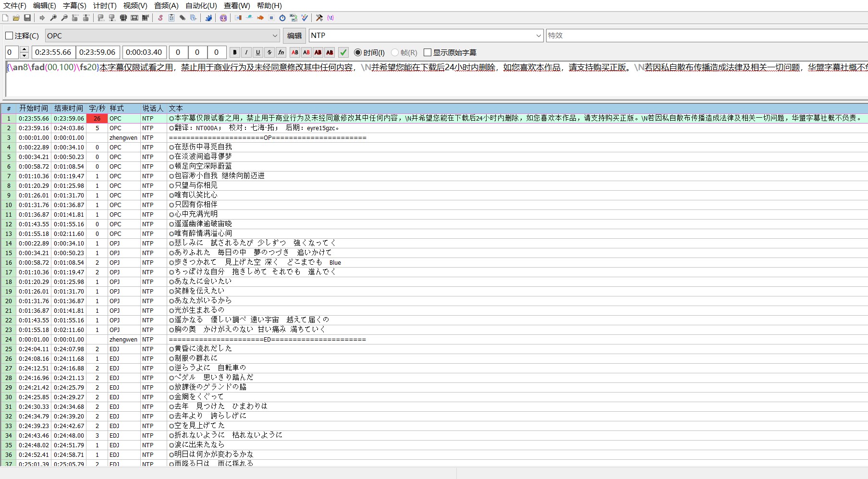Viewport: 868px width, 479px height.
Task: Create a new subtitle file
Action: click(5, 18)
